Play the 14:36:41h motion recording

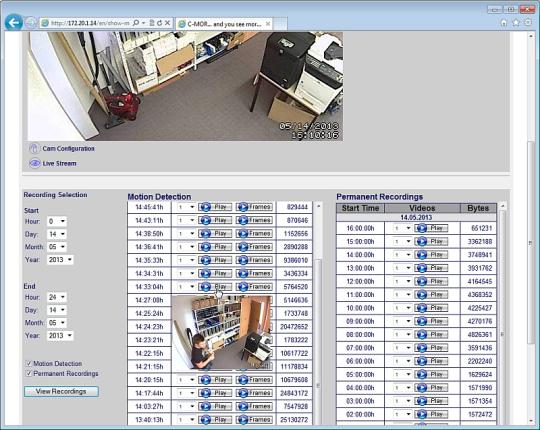[215, 247]
